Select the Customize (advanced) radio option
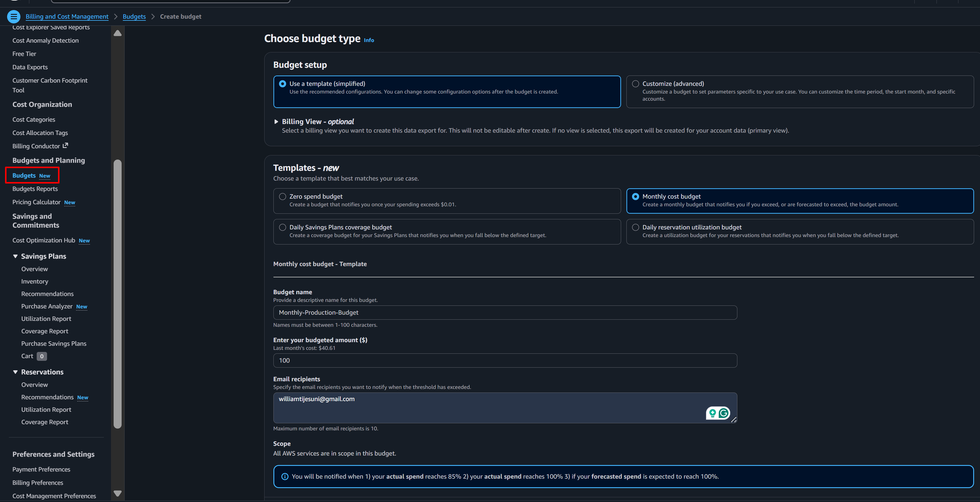 pyautogui.click(x=635, y=84)
